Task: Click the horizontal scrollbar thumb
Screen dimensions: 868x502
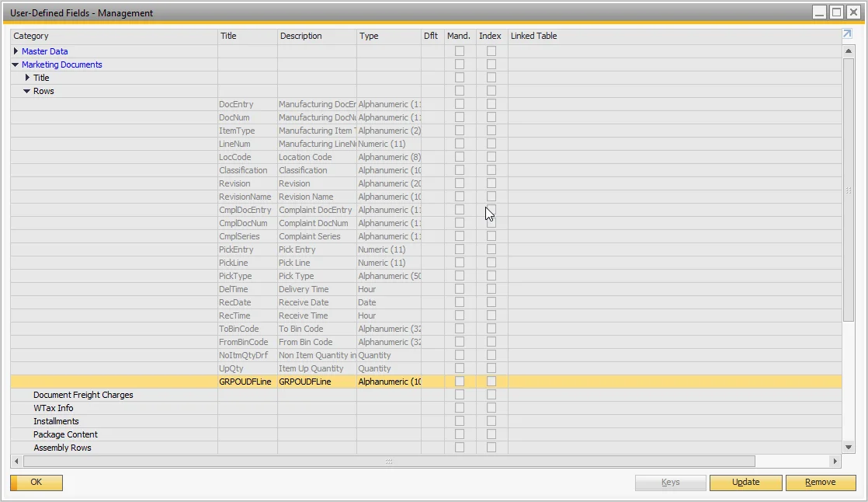Action: pyautogui.click(x=388, y=462)
